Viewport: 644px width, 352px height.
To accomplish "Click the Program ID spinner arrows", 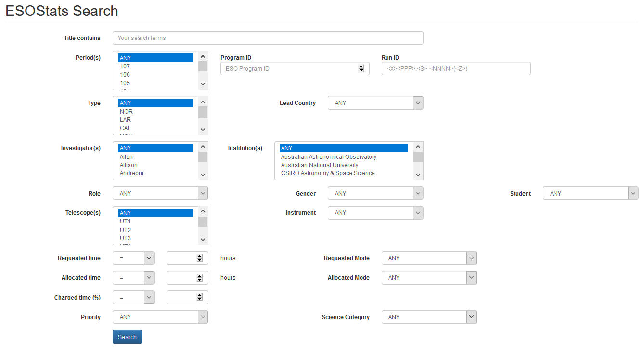I will point(361,68).
